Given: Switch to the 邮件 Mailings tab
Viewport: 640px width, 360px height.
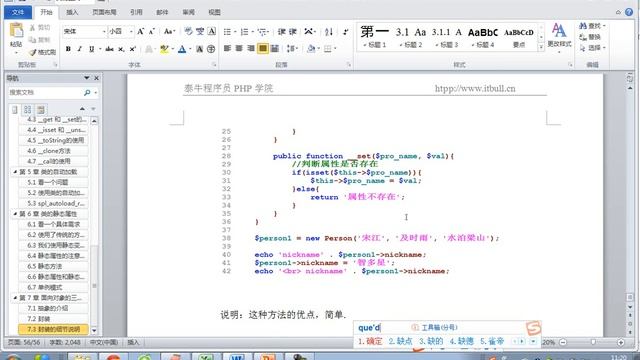Looking at the screenshot, I should (162, 12).
